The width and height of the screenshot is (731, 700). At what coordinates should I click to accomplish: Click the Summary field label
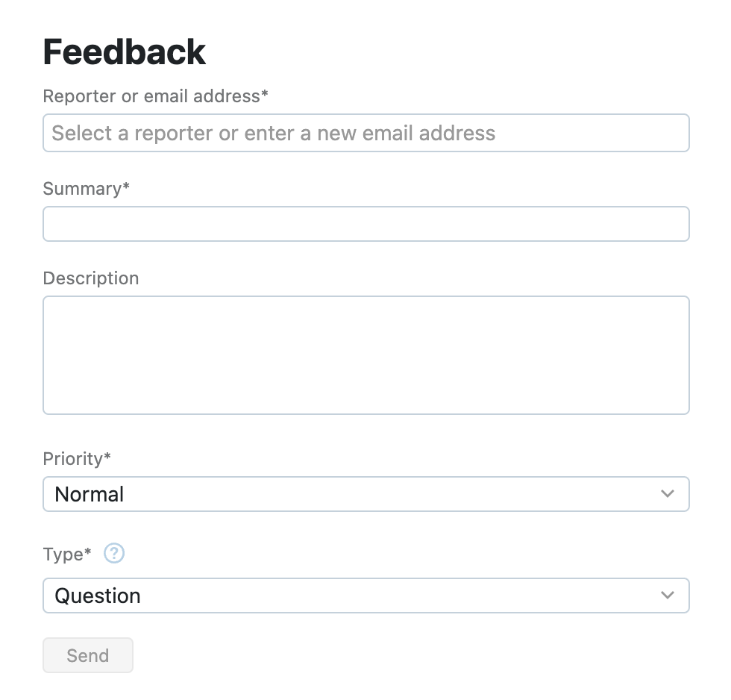pos(82,189)
